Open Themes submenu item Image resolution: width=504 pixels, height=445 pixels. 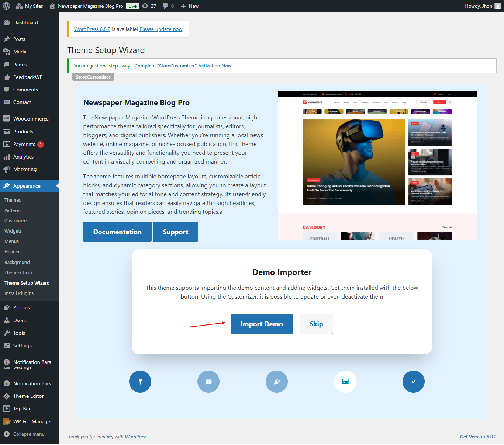click(13, 200)
